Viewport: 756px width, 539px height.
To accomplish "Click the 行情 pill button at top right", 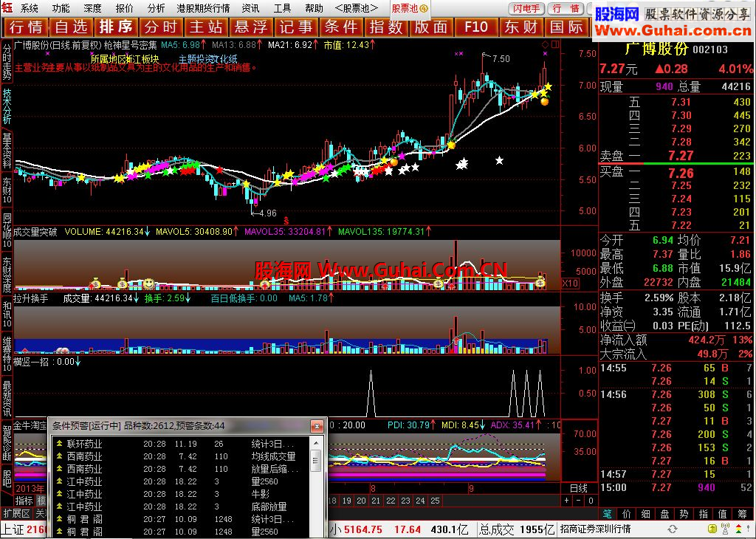I will pyautogui.click(x=566, y=9).
